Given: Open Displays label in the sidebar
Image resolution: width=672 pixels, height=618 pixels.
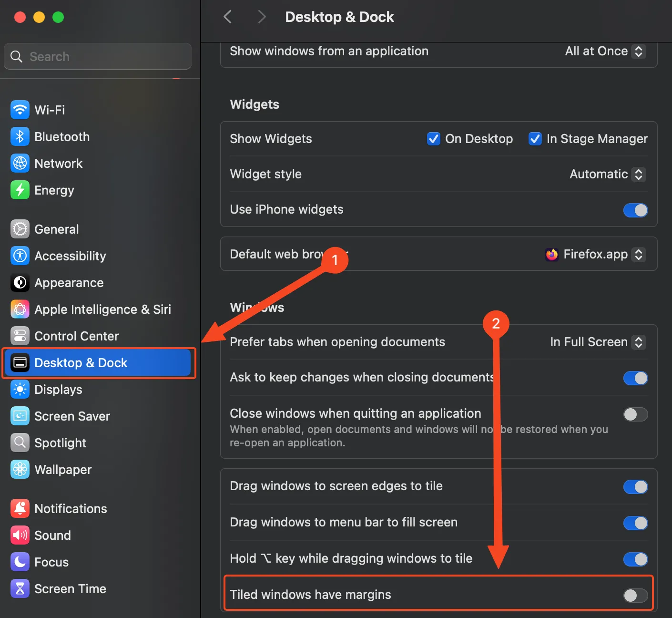Looking at the screenshot, I should pos(58,390).
